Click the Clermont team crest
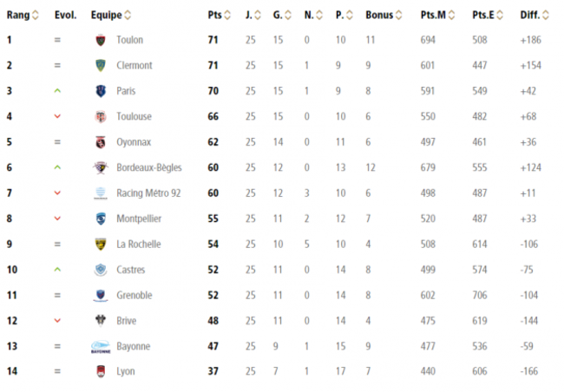564x392 pixels. click(x=100, y=65)
